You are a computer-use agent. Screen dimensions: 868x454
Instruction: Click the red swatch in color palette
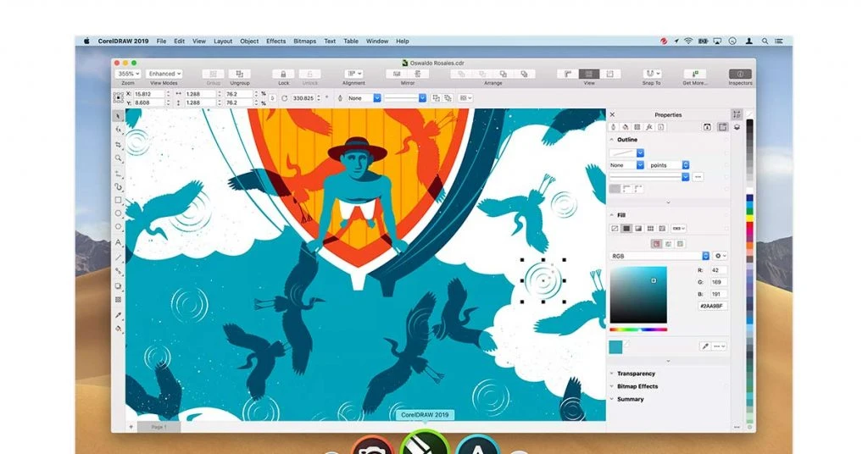750,227
